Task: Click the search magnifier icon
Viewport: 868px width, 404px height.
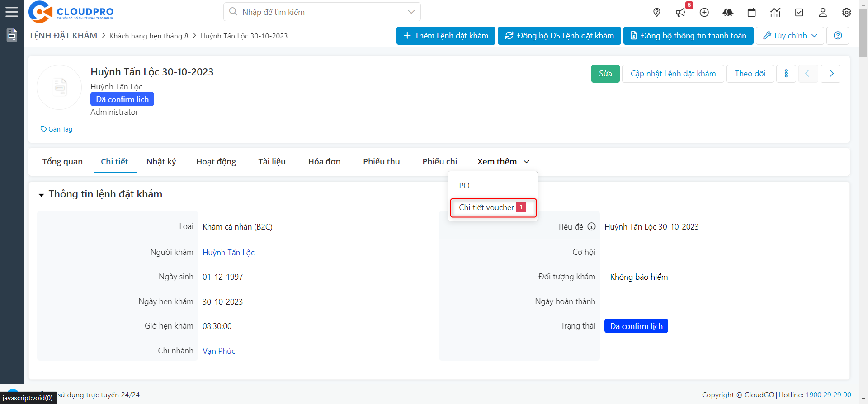Action: click(233, 12)
